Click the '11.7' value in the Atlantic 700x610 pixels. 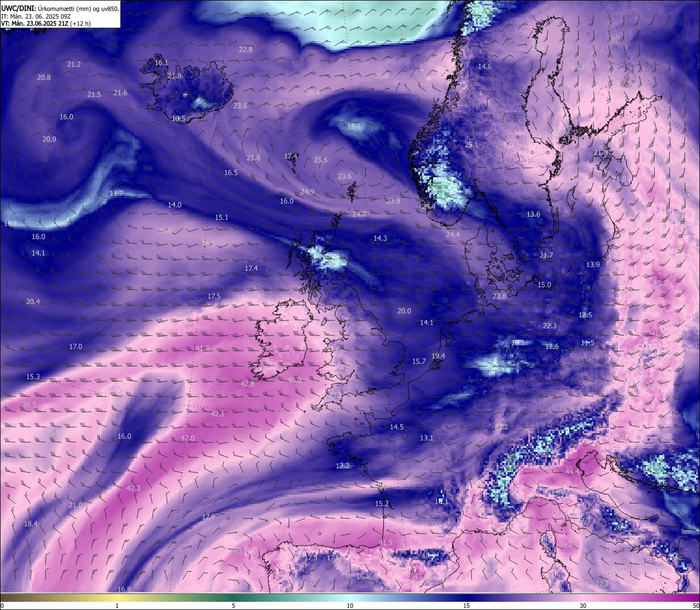116,194
